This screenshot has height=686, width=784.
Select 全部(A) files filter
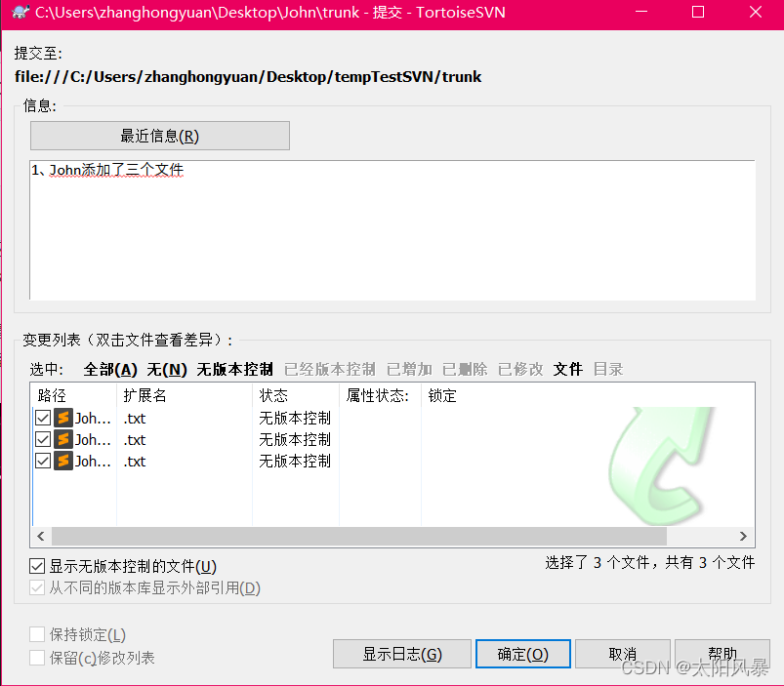[x=110, y=369]
